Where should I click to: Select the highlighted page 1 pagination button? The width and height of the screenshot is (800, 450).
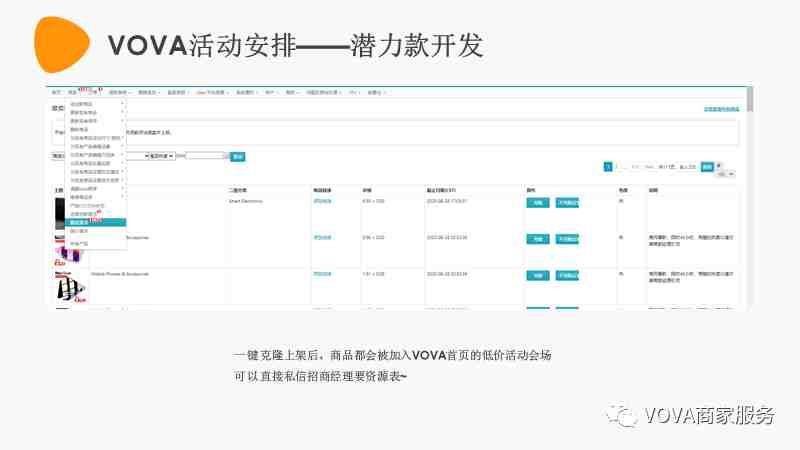608,167
